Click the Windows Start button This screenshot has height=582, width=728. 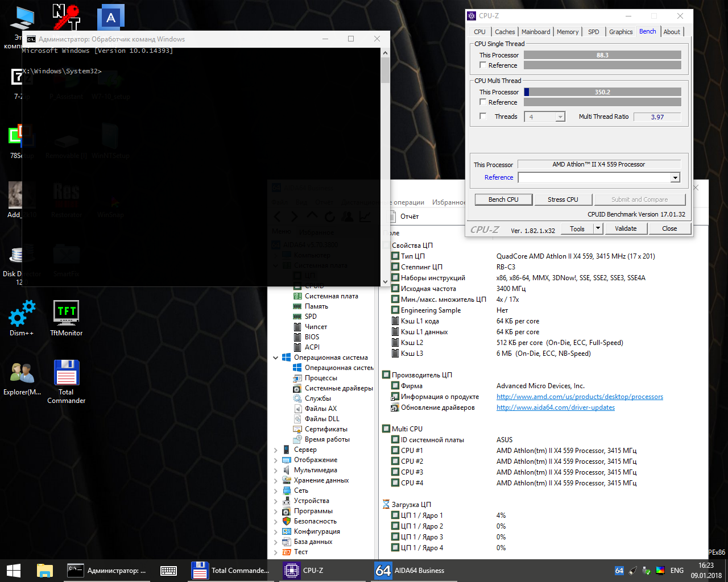tap(14, 571)
